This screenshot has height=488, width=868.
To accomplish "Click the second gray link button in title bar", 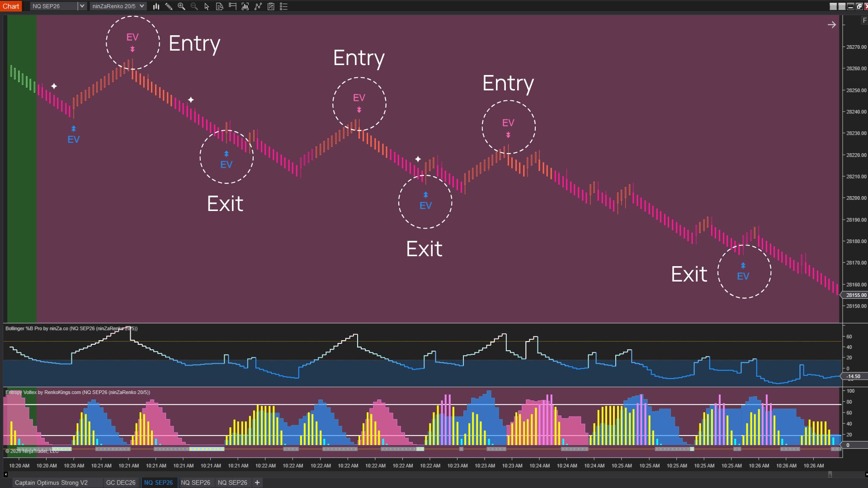I will (842, 6).
